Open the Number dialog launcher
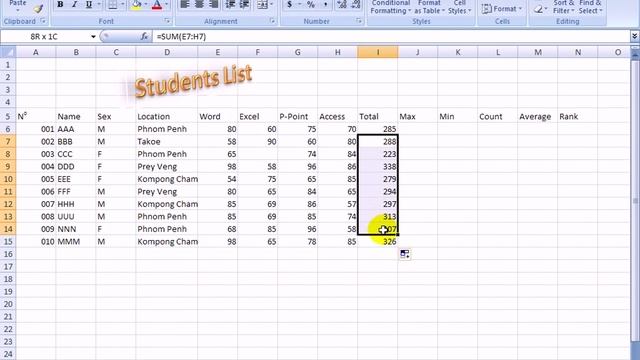640x360 pixels. click(x=359, y=21)
